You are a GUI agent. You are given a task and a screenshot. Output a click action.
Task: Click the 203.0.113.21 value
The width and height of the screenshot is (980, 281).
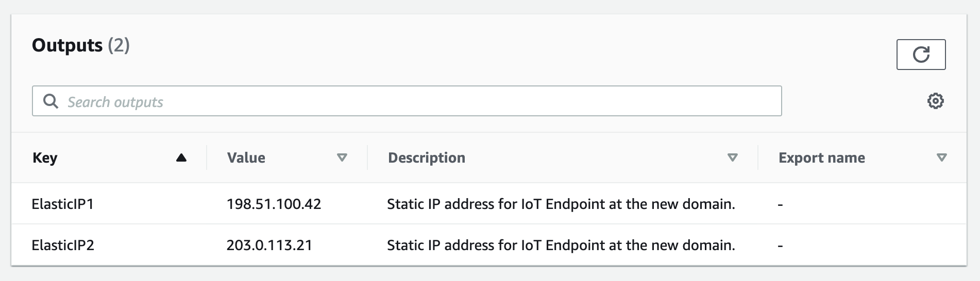coord(269,245)
